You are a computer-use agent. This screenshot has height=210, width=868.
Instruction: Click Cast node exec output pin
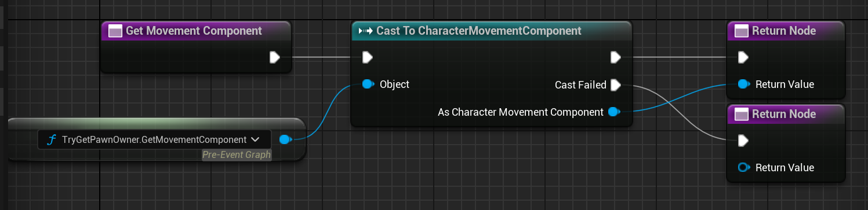pos(616,57)
